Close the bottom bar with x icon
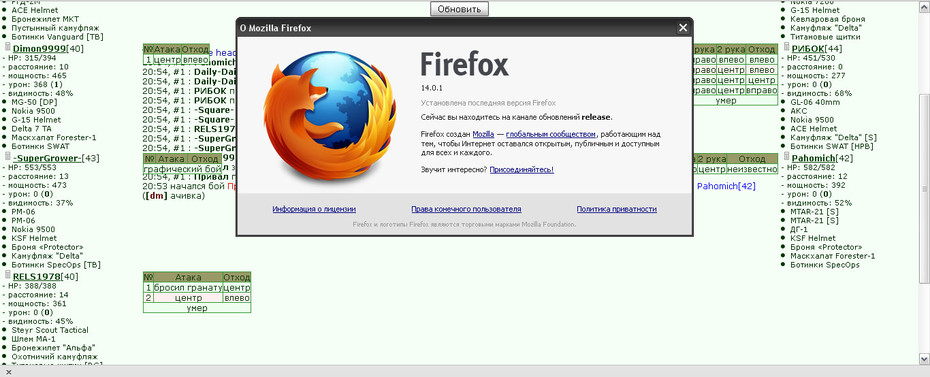 8,372
